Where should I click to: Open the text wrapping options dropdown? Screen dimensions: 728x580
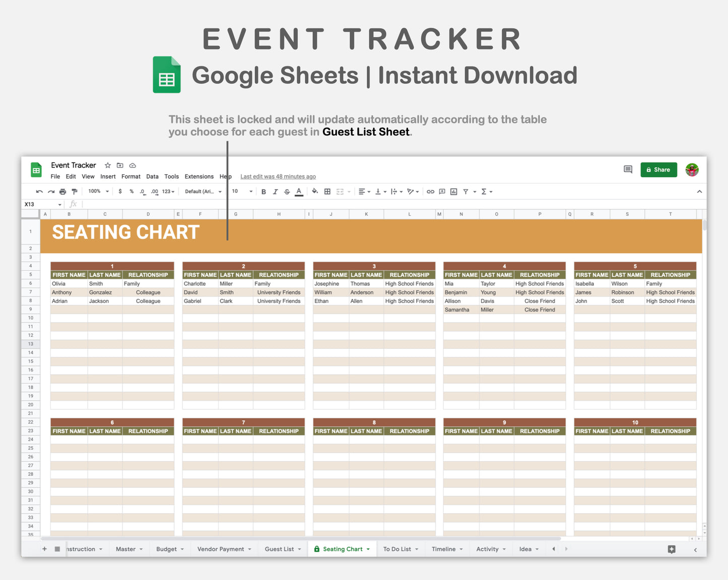[395, 191]
